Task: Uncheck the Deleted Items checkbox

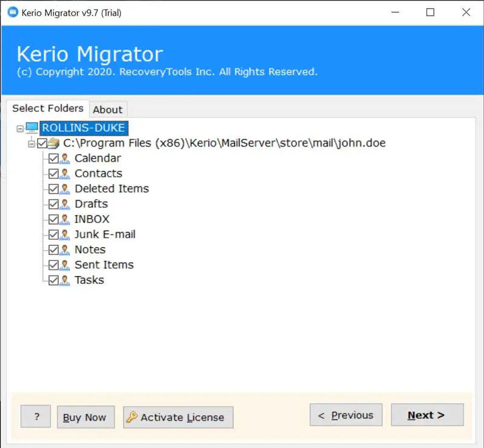Action: pyautogui.click(x=54, y=189)
